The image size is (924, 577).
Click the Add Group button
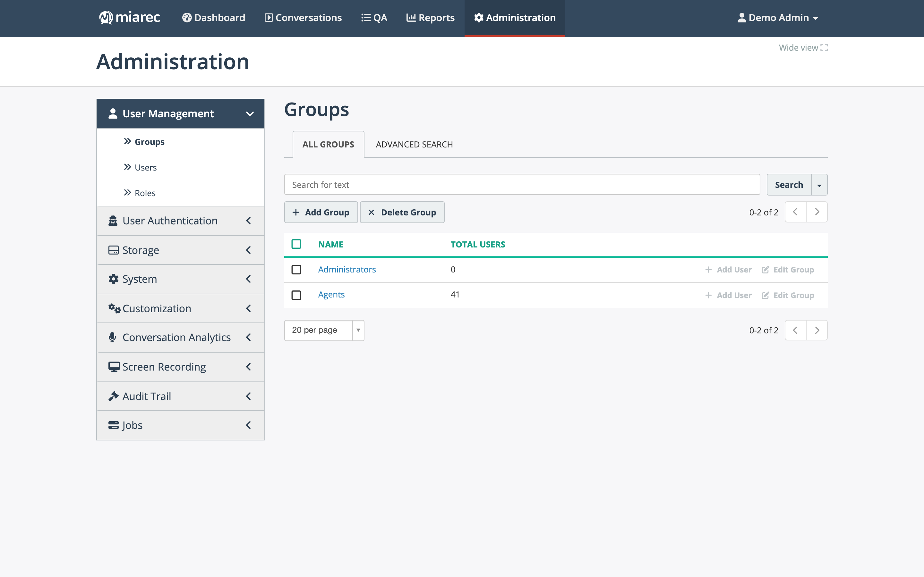(321, 212)
